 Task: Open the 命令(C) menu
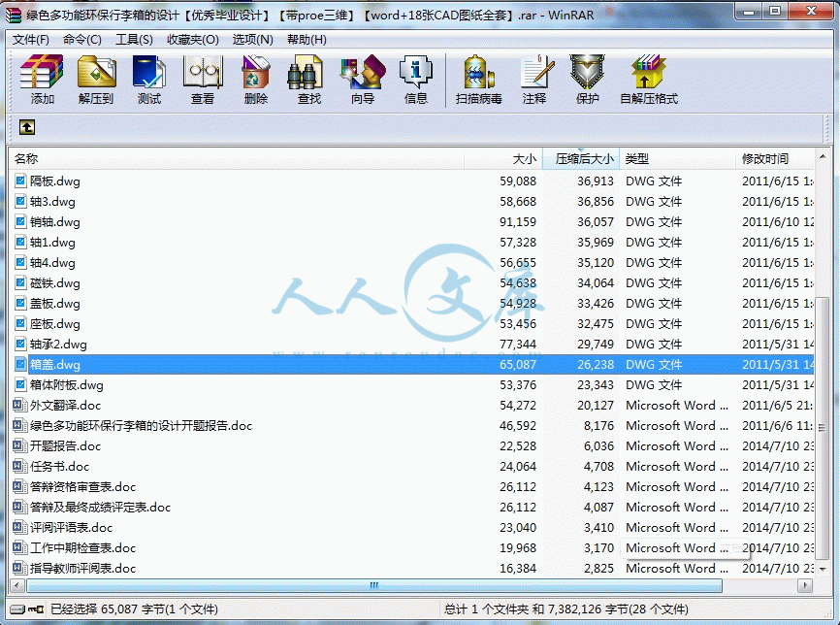82,39
